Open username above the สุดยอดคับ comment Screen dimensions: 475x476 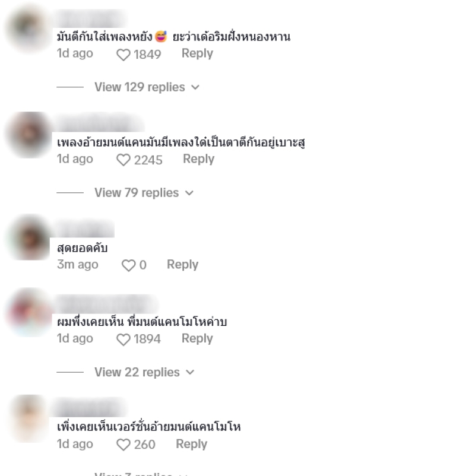[x=85, y=229]
